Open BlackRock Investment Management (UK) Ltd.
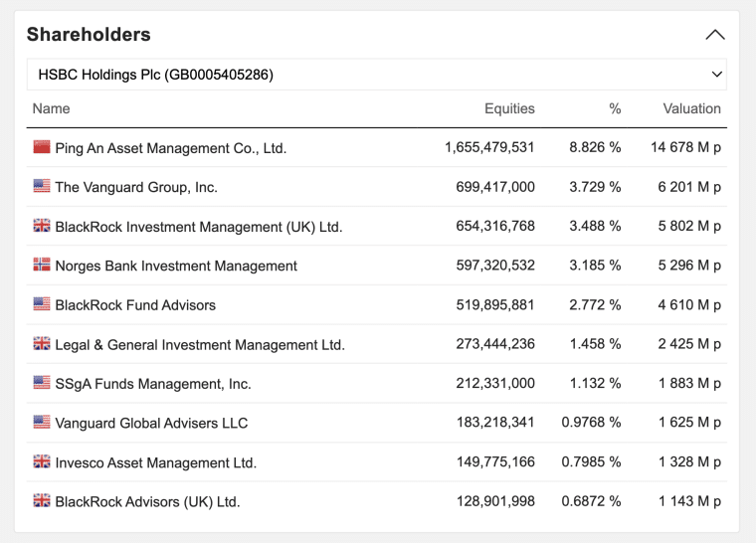This screenshot has width=756, height=543. [199, 227]
